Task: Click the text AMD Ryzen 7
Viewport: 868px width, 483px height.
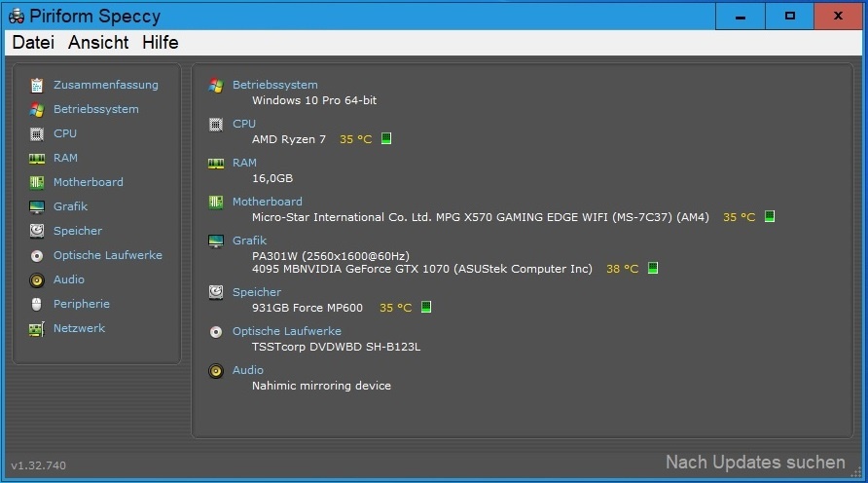Action: [289, 139]
